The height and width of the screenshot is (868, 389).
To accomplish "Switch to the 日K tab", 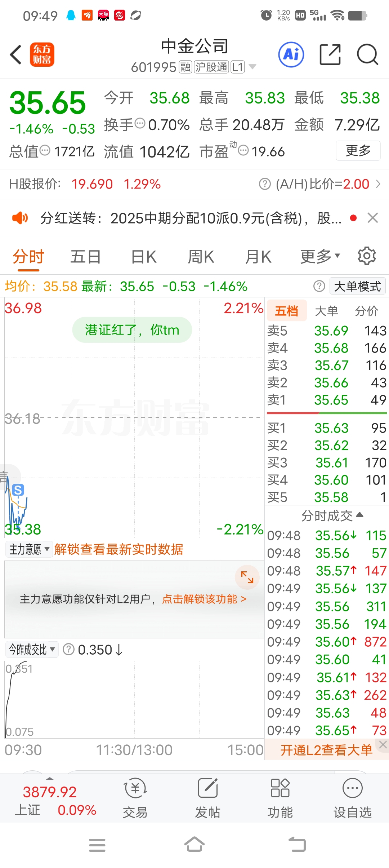I will pos(144,257).
